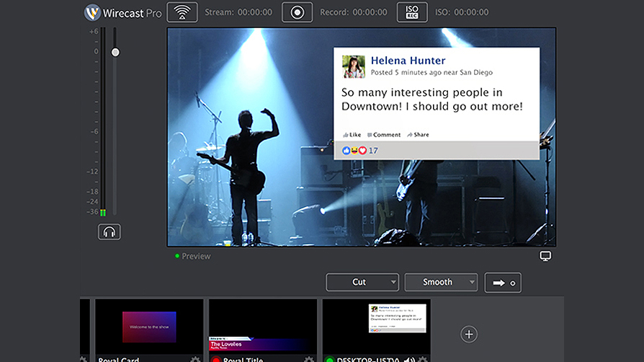Open settings gear of Royal Card shot
644x362 pixels.
point(195,360)
